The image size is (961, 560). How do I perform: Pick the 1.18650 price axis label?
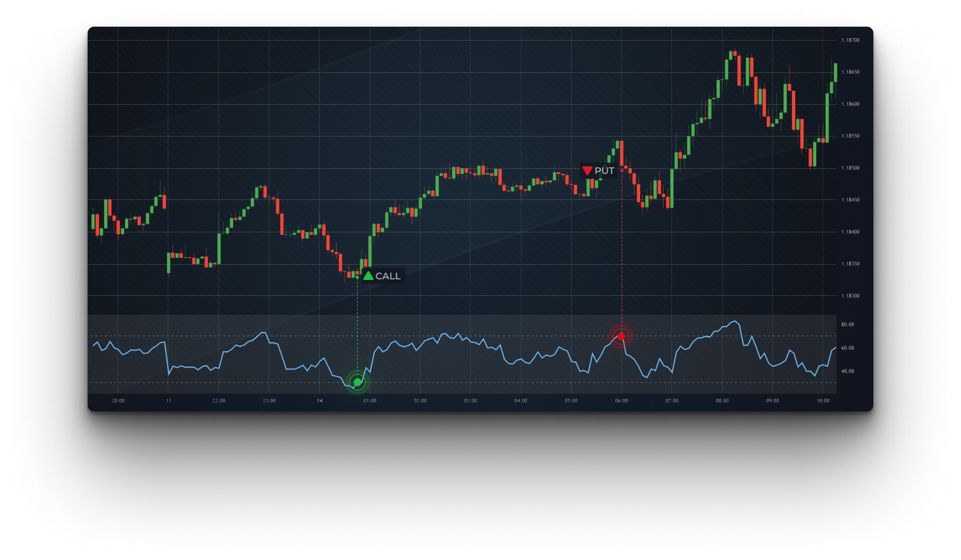click(850, 72)
